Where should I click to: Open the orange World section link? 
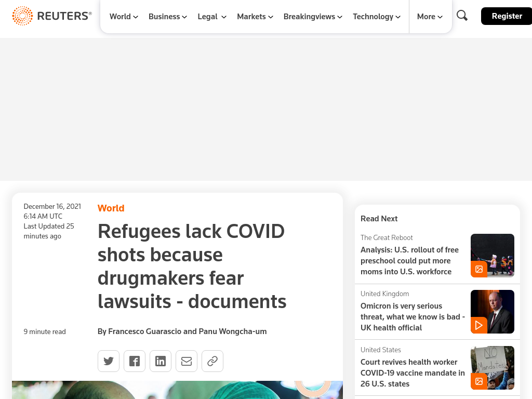click(x=111, y=208)
